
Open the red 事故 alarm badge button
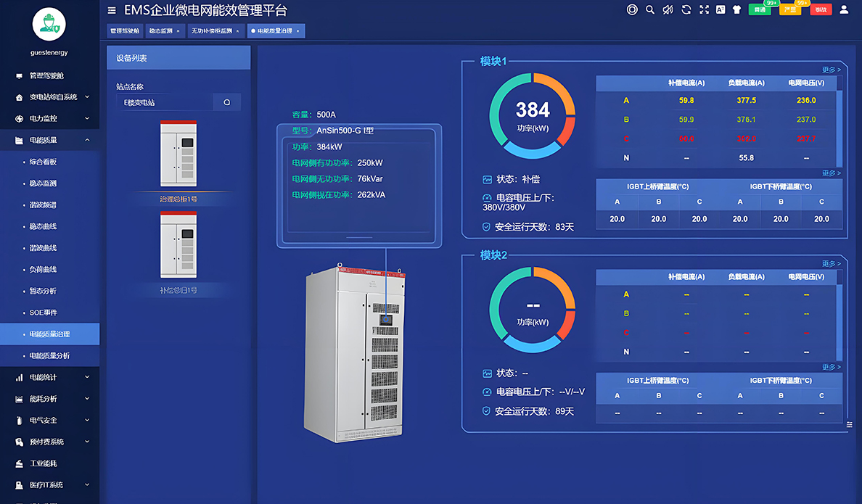(820, 9)
